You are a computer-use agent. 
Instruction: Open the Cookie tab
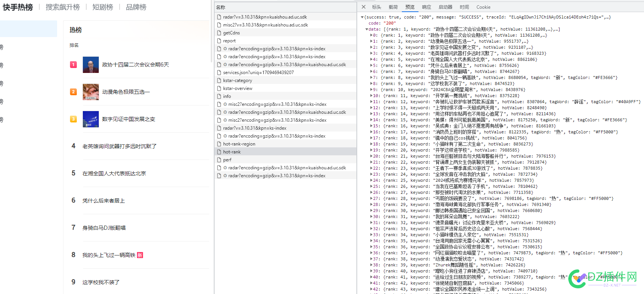(483, 7)
